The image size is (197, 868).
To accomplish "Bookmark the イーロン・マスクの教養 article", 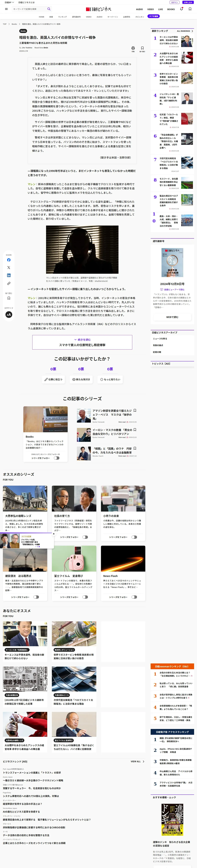I will pos(135,430).
